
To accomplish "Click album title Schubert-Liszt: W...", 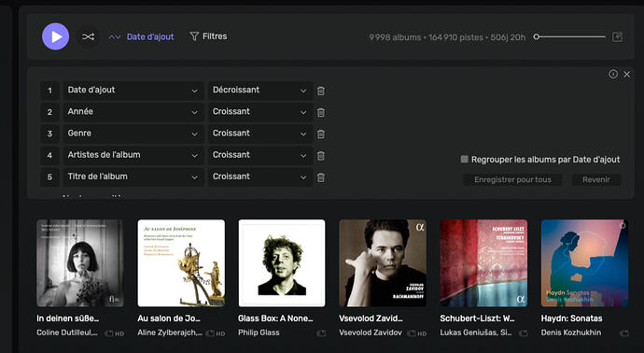I will (477, 318).
